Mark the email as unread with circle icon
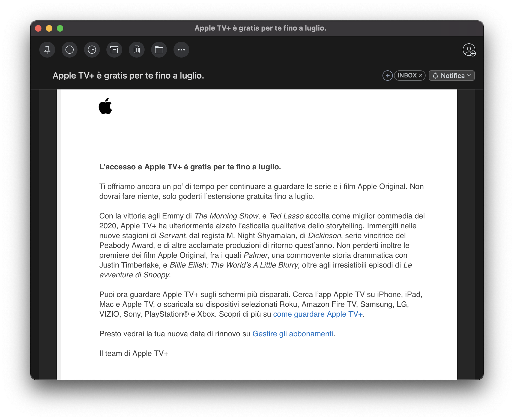 point(70,50)
